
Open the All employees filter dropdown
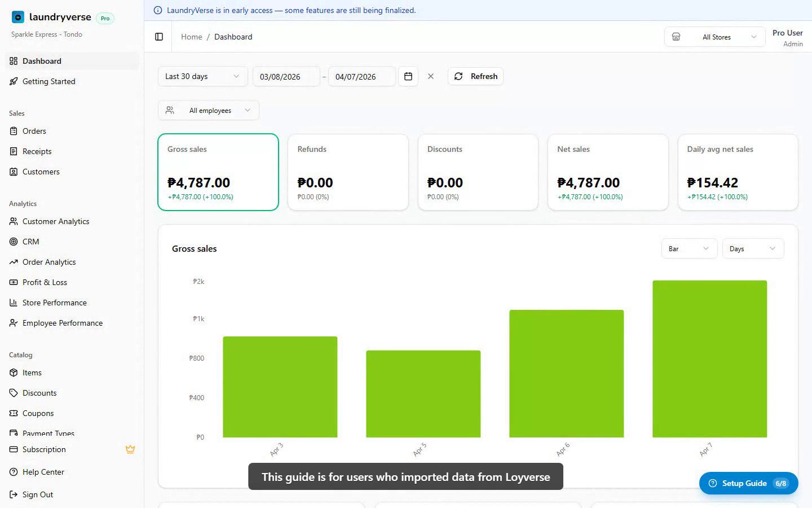pos(208,110)
